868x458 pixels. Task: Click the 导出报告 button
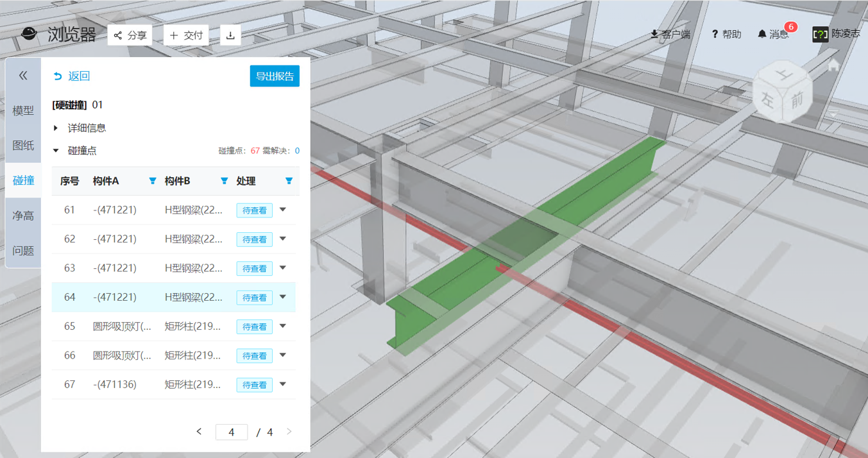click(275, 76)
